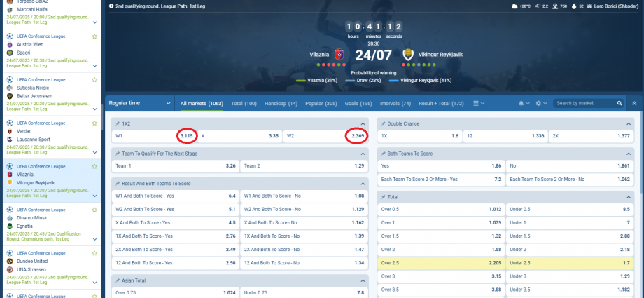644x298 pixels.
Task: Expand the Vardar match card chevron
Action: [95, 152]
